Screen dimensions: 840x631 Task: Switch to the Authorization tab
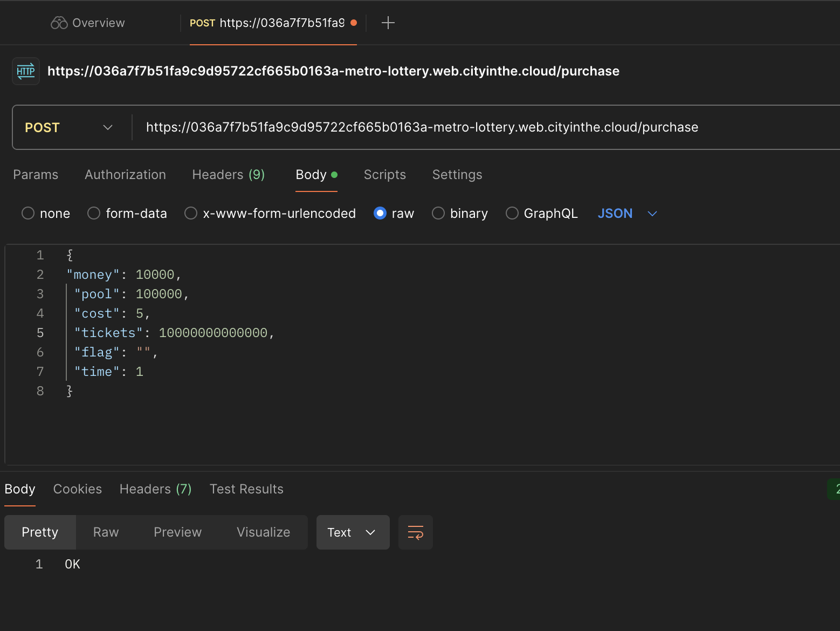point(125,175)
